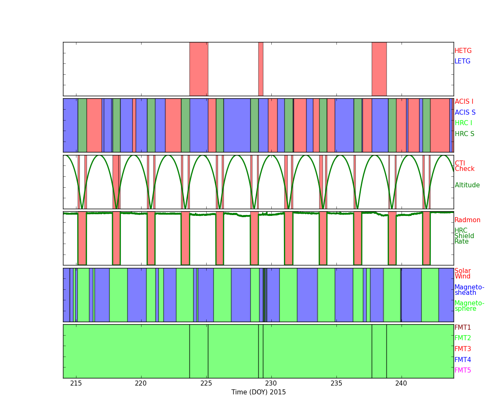
Task: Select the Altitude legend label
Action: (x=467, y=185)
